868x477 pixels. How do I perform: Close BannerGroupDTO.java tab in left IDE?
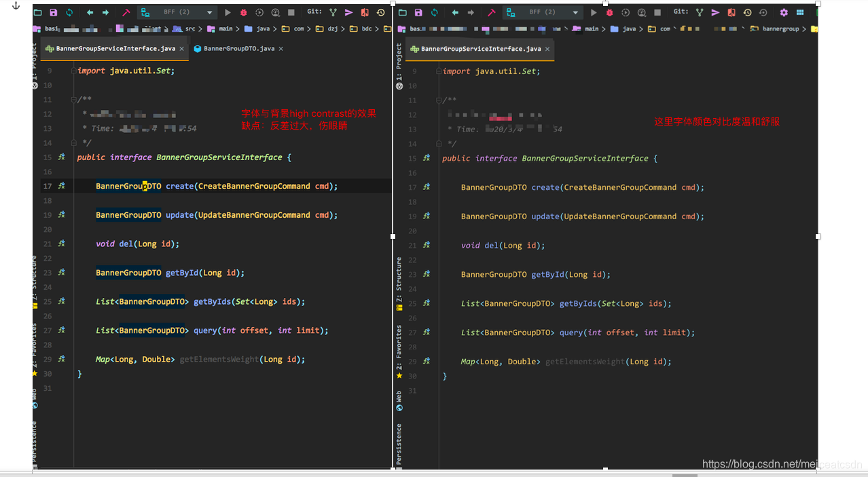pos(281,49)
